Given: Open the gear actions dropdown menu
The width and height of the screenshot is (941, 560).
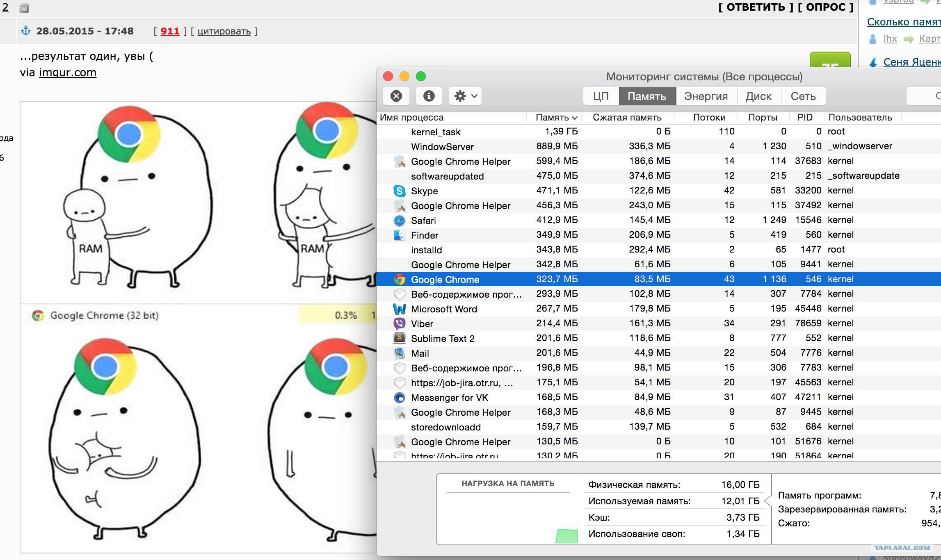Looking at the screenshot, I should click(x=465, y=96).
